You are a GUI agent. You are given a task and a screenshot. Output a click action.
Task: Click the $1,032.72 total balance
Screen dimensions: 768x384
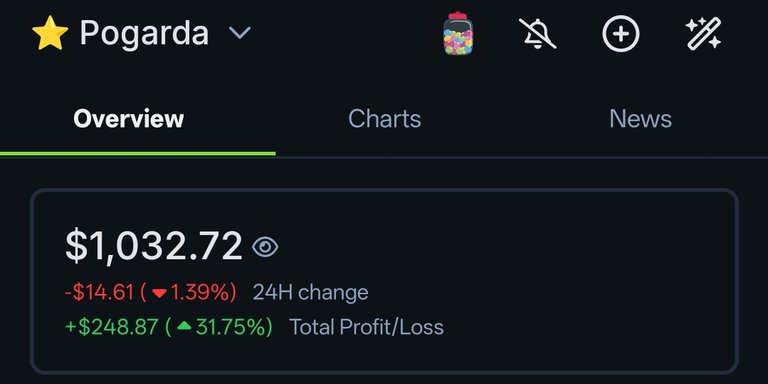154,246
